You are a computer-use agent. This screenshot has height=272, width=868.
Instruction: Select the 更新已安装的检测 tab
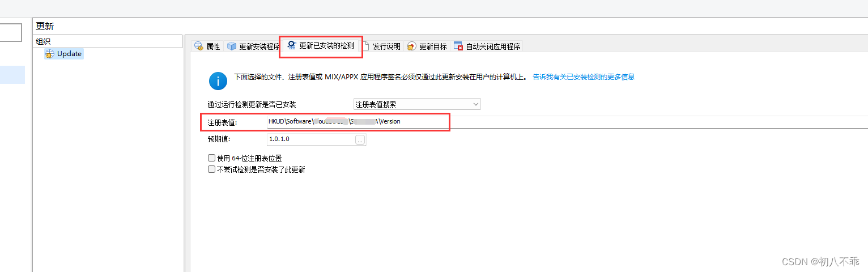(x=321, y=45)
